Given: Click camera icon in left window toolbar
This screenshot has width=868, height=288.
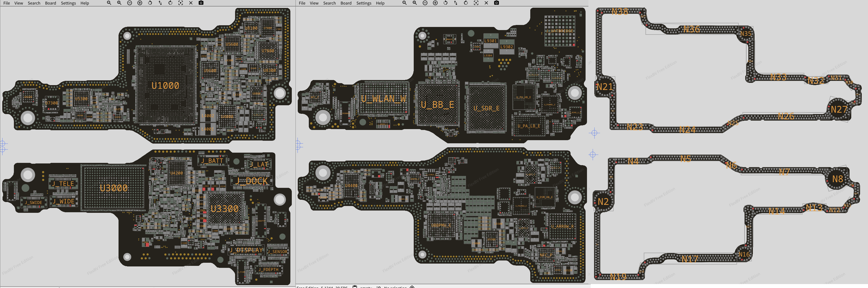Looking at the screenshot, I should [x=201, y=3].
